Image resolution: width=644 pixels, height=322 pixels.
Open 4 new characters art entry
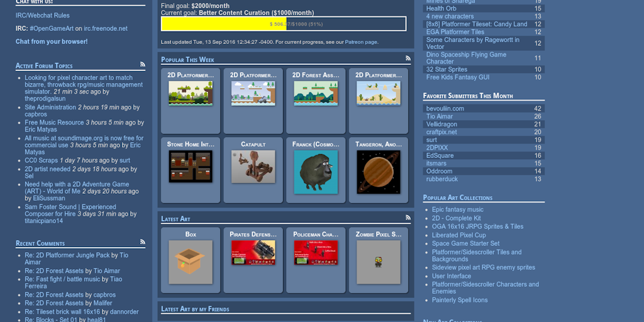pos(450,16)
